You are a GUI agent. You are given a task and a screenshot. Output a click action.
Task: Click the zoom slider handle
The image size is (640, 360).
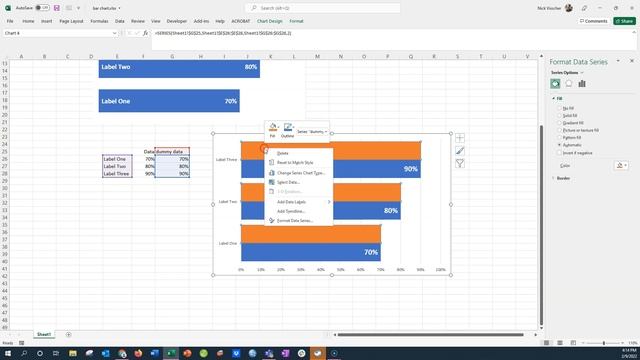(604, 343)
